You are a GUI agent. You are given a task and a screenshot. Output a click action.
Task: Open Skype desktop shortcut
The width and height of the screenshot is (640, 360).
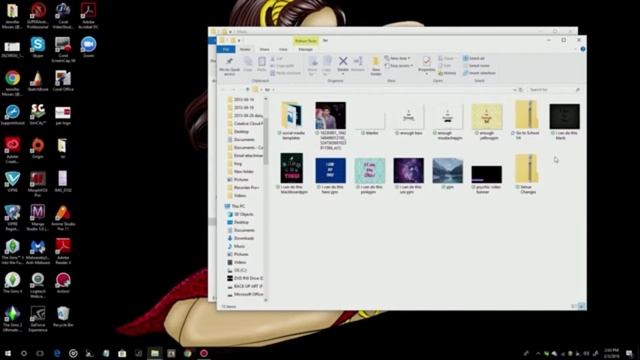click(38, 47)
